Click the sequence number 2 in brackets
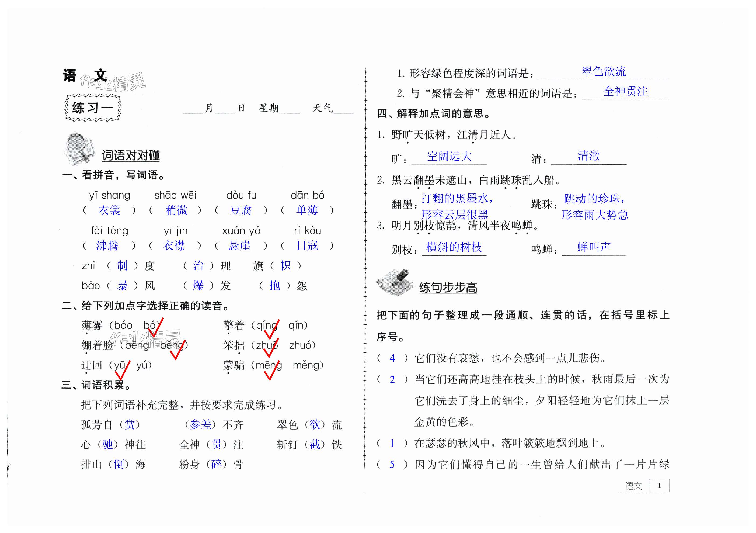 click(x=392, y=380)
